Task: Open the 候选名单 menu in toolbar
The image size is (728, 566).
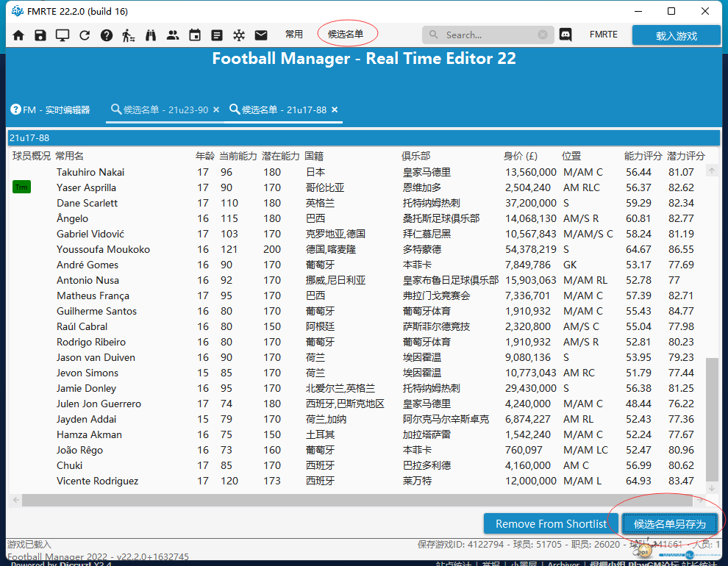Action: (x=346, y=35)
